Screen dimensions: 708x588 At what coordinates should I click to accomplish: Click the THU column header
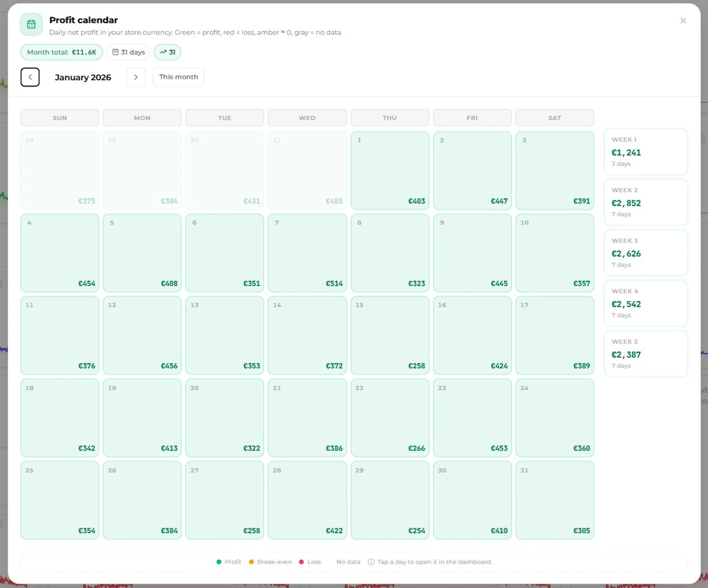click(x=390, y=118)
